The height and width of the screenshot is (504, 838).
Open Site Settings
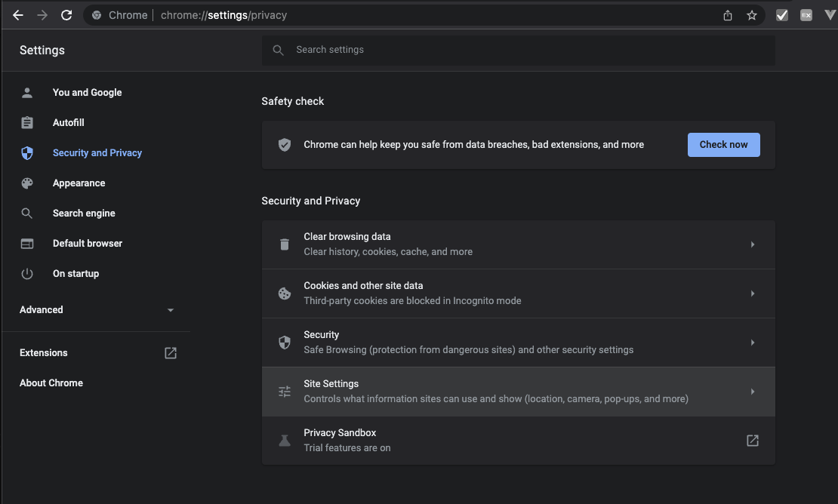point(519,392)
